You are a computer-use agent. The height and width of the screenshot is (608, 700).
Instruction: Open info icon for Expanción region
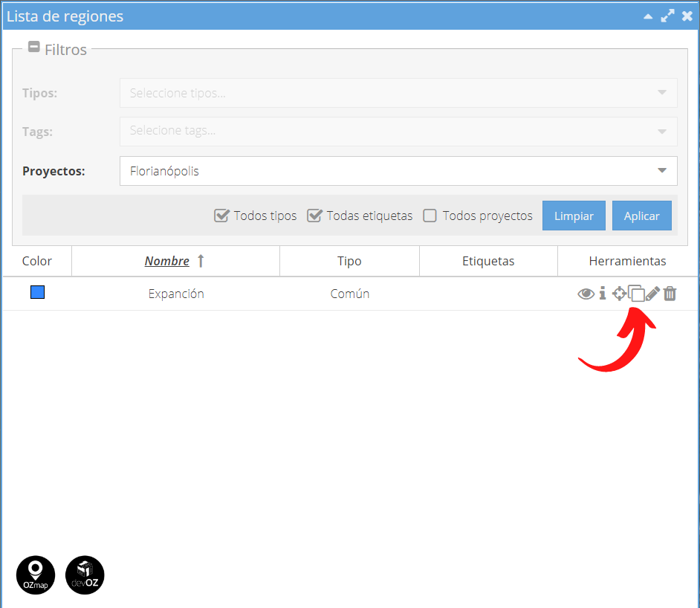603,294
